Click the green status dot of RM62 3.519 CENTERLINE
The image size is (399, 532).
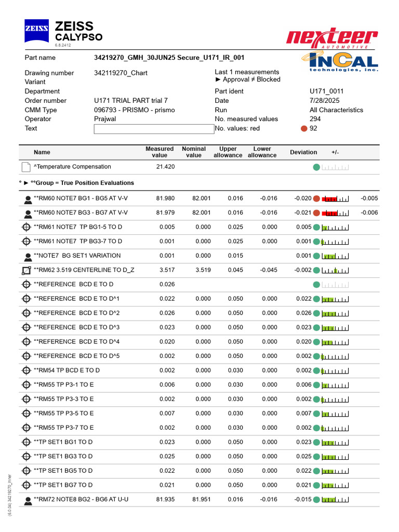point(316,270)
